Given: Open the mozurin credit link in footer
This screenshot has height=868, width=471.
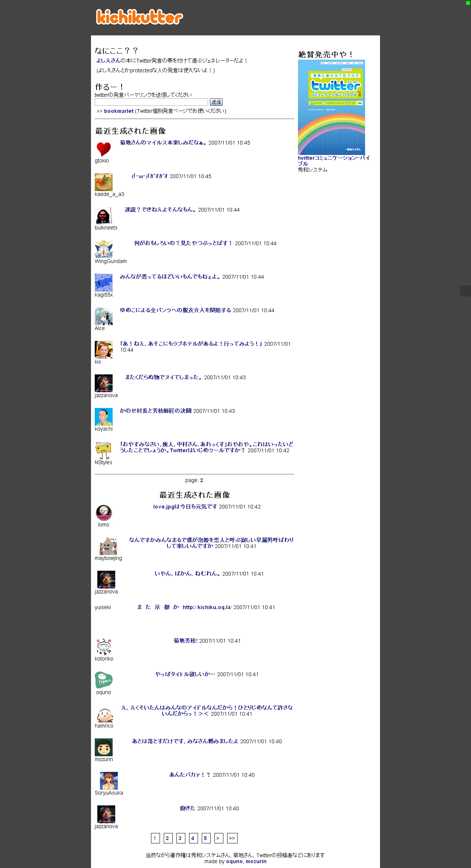Looking at the screenshot, I should point(256,861).
